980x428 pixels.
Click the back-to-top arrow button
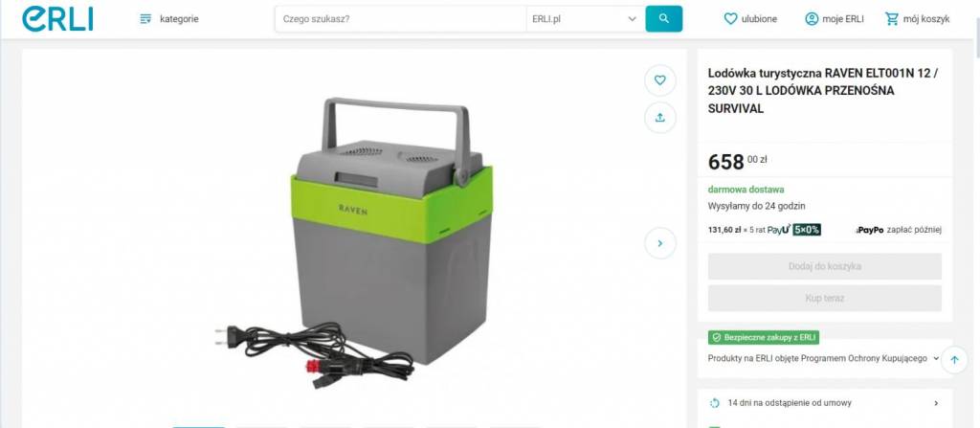[954, 360]
